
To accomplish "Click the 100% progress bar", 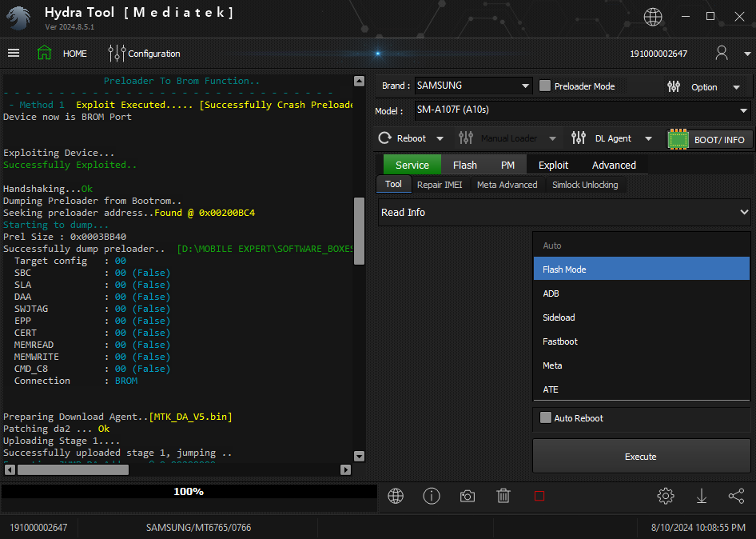I will click(x=189, y=491).
